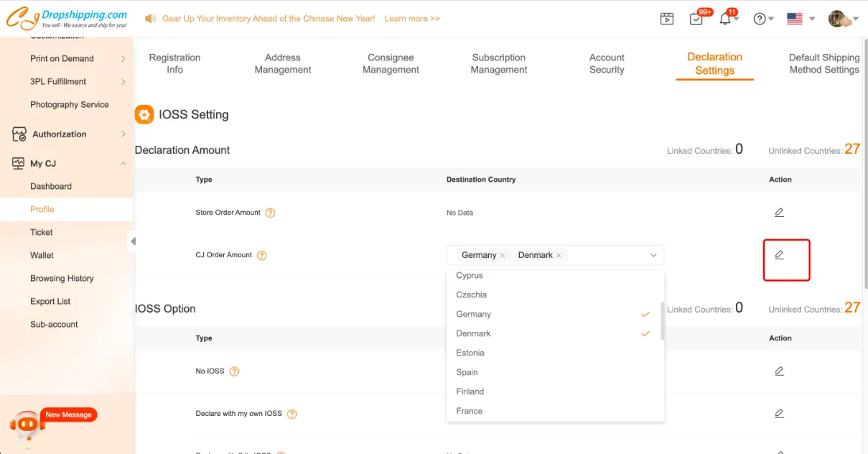Open the New Message chat robot
Image resolution: width=868 pixels, height=454 pixels.
point(28,425)
